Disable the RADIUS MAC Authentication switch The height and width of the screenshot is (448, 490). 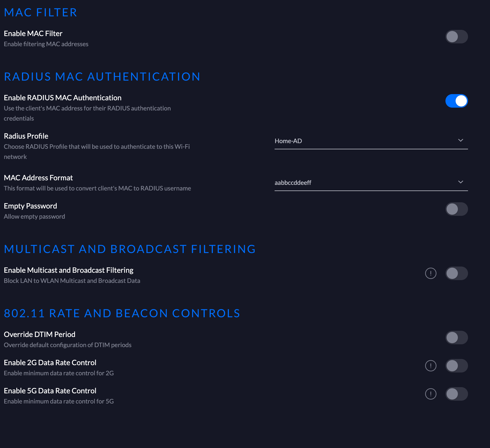[x=456, y=101]
